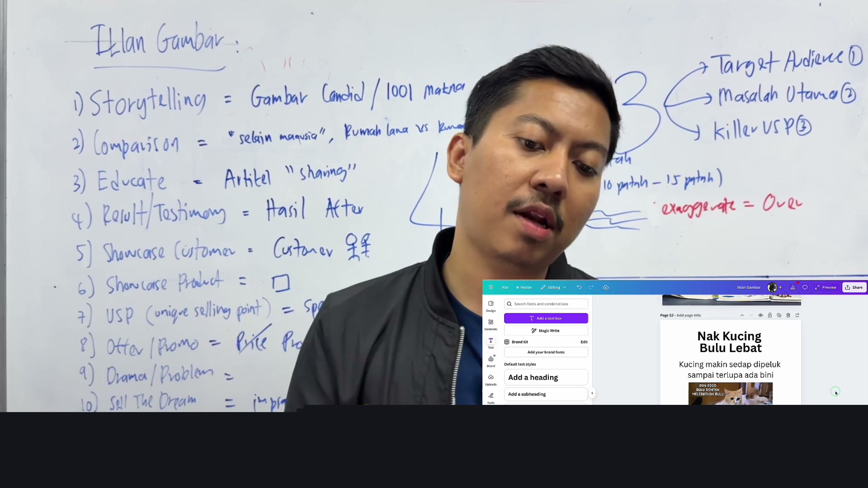This screenshot has width=868, height=488.
Task: Add a new page icon
Action: click(797, 315)
